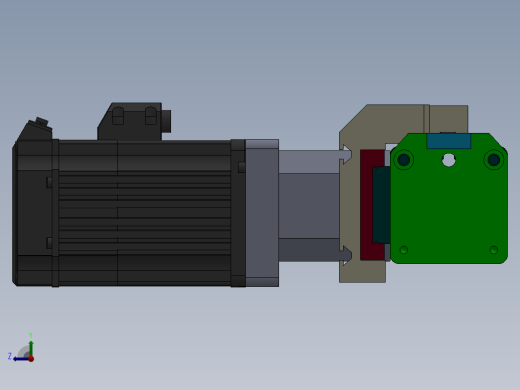
Task: Pick the upper-left counterbored screw hole
Action: (x=404, y=160)
